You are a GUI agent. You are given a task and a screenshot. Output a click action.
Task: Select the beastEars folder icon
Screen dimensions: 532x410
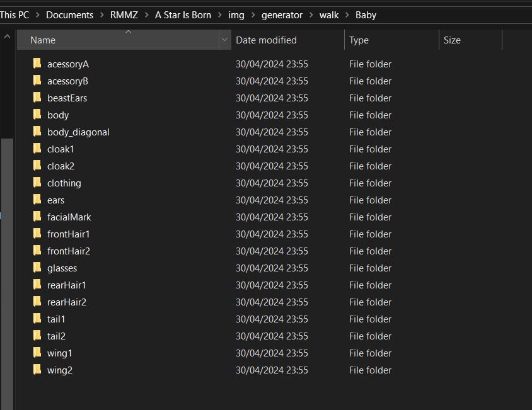point(37,98)
